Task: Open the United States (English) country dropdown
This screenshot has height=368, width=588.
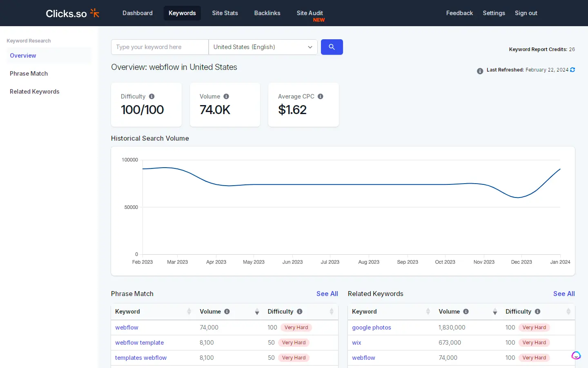Action: click(263, 47)
